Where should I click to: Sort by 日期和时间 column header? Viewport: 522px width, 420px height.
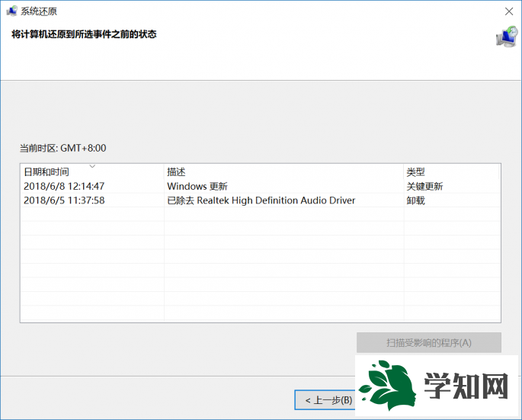click(x=92, y=172)
